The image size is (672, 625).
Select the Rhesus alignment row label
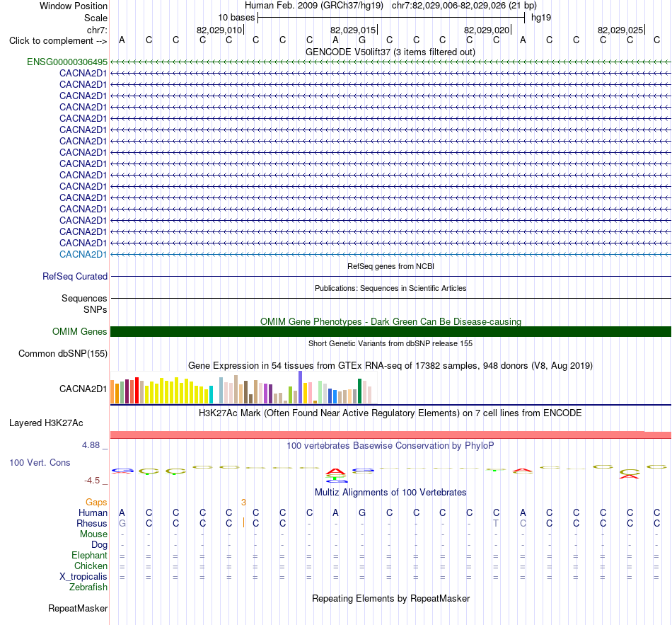tap(91, 523)
